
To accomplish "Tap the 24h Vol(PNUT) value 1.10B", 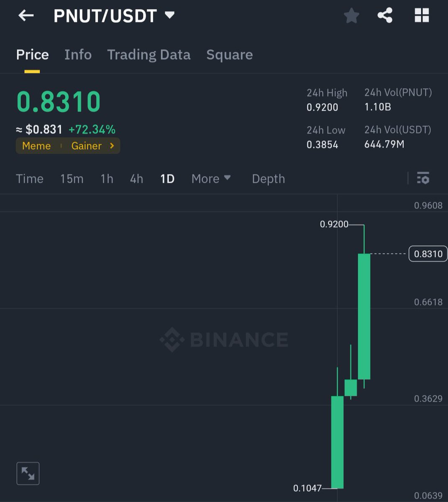I will [378, 107].
